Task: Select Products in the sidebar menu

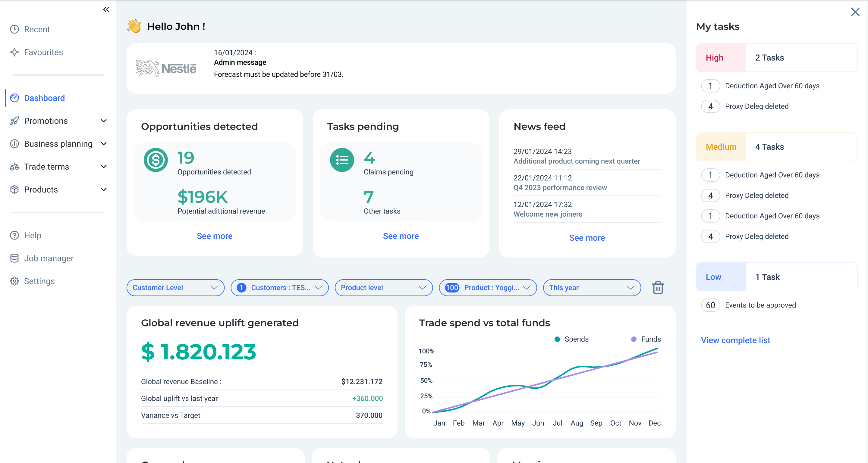Action: coord(41,189)
